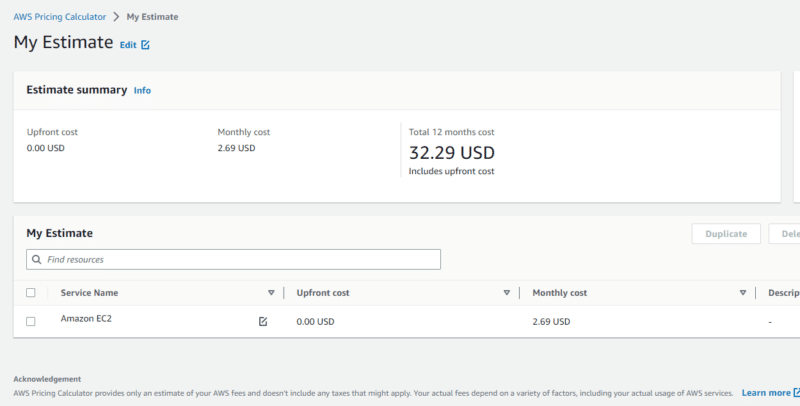The height and width of the screenshot is (406, 800).
Task: Click the external link icon after Learn more
Action: click(795, 393)
